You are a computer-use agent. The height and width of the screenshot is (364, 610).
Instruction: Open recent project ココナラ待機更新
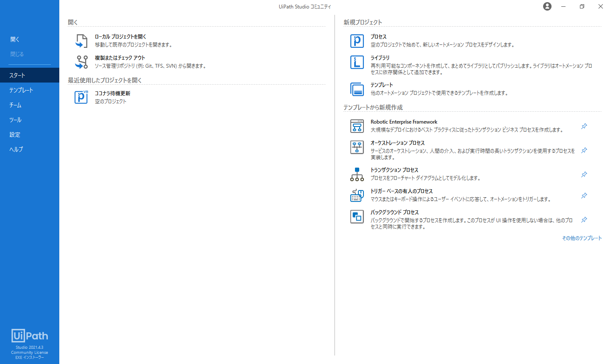(x=113, y=94)
